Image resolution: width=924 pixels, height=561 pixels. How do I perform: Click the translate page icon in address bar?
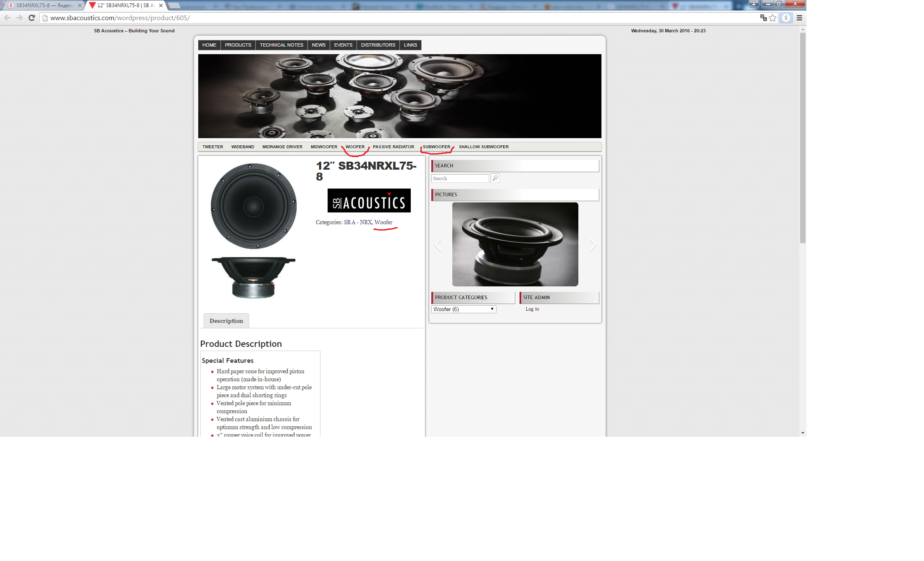tap(763, 18)
